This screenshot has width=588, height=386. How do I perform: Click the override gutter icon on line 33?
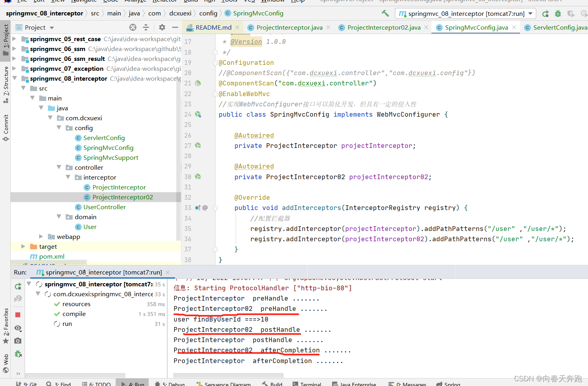click(198, 208)
